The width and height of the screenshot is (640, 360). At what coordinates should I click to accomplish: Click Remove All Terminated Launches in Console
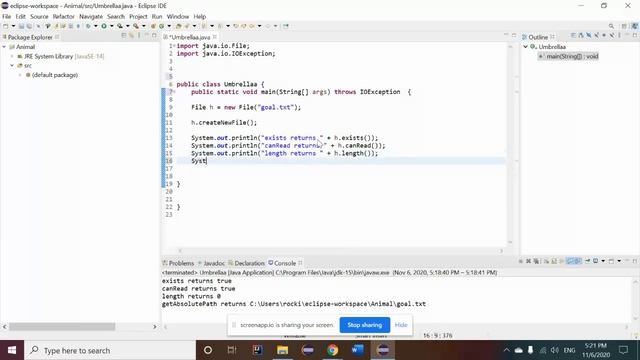[536, 261]
